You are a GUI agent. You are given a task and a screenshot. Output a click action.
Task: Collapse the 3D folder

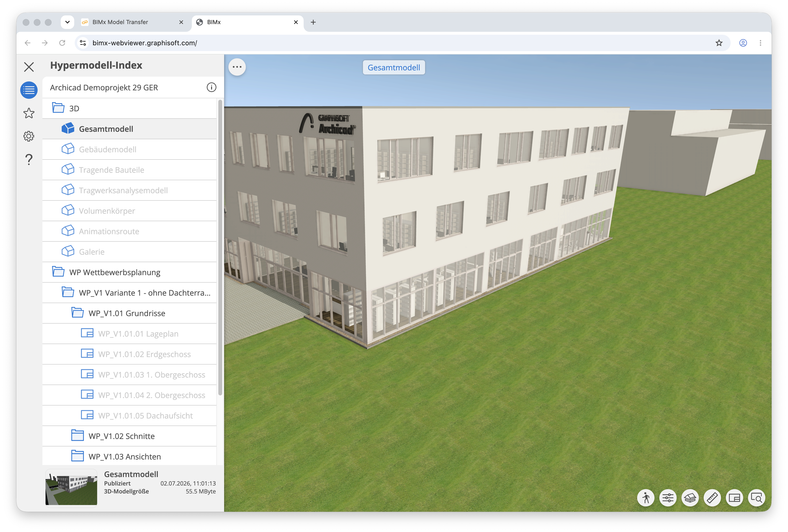[x=129, y=108]
